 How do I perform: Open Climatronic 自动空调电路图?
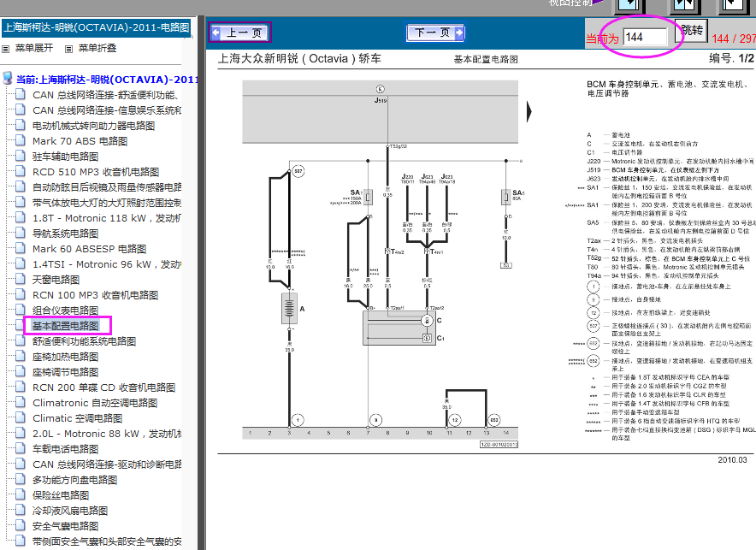point(95,403)
